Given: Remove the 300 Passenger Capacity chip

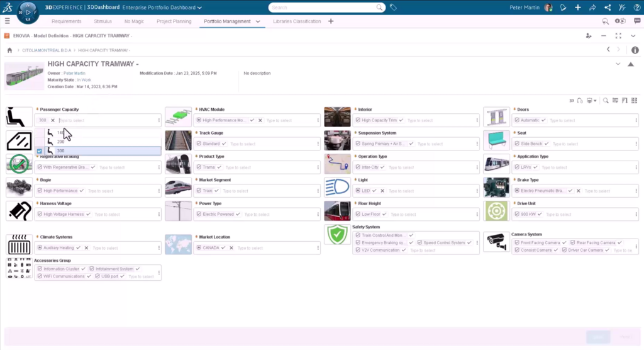Looking at the screenshot, I should tap(53, 120).
